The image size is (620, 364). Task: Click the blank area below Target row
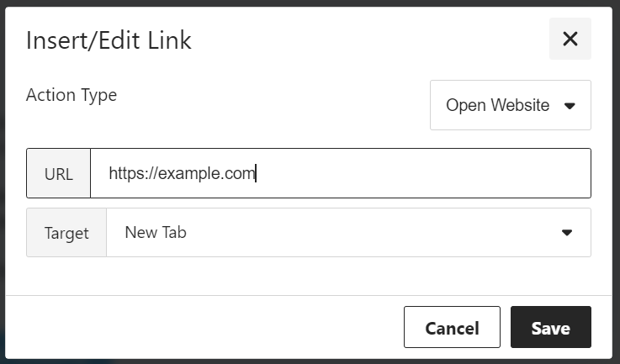coord(308,276)
